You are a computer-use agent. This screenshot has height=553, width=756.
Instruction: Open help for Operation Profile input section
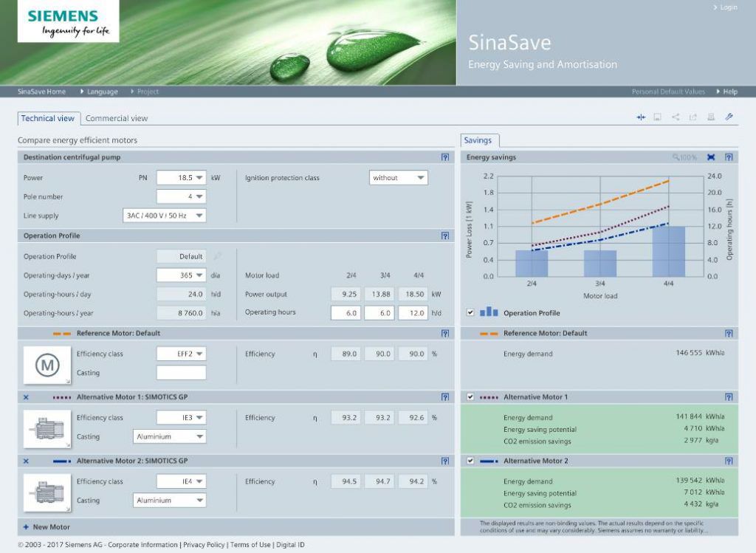click(445, 236)
